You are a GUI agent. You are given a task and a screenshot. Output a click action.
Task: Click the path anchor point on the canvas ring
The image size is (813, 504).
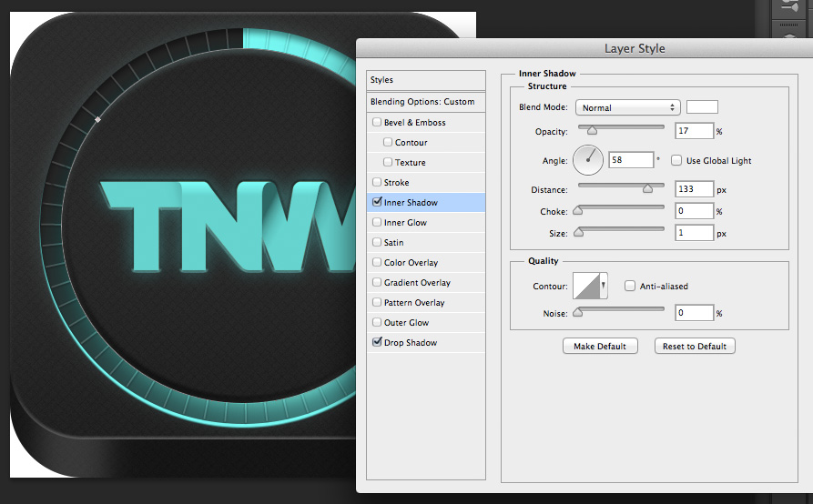point(97,120)
